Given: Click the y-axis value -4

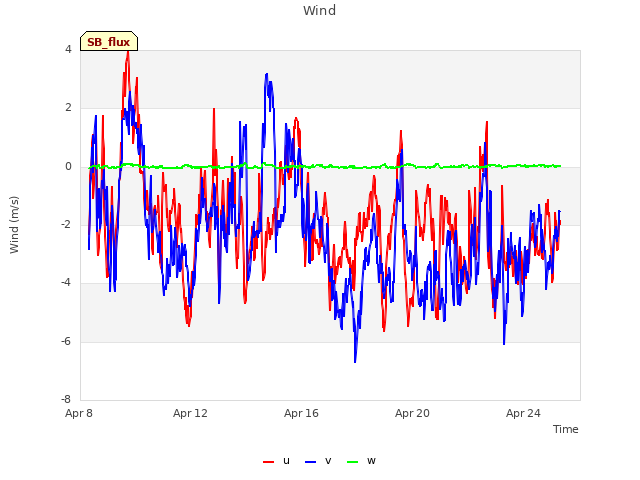Looking at the screenshot, I should click(67, 282).
